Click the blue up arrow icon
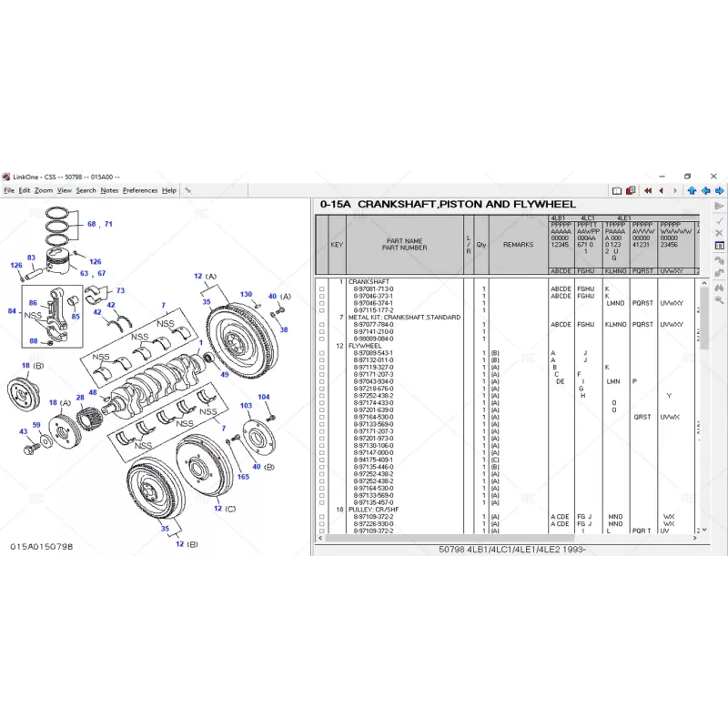Image resolution: width=728 pixels, height=728 pixels. click(x=692, y=190)
